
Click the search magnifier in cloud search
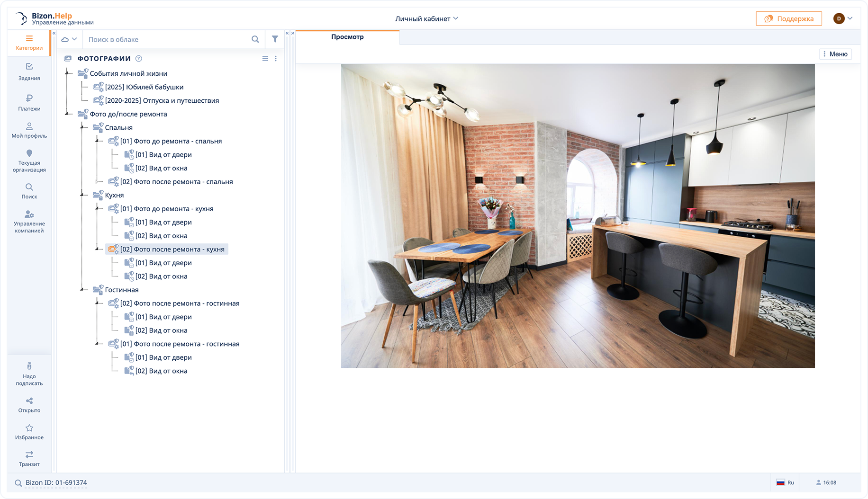(x=255, y=39)
